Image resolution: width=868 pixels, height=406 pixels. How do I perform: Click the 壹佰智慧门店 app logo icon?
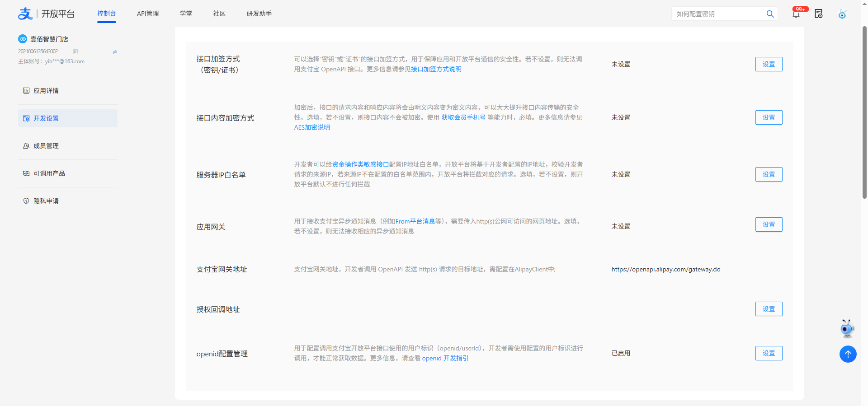23,39
